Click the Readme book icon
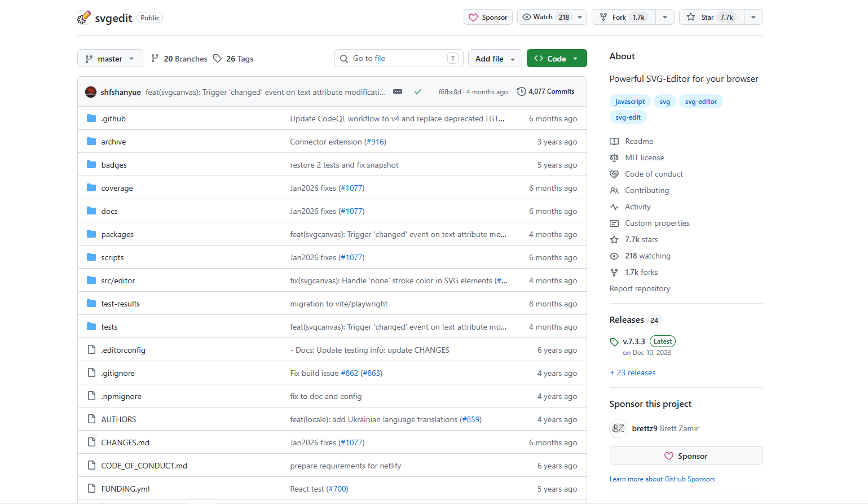This screenshot has height=504, width=868. (x=614, y=141)
